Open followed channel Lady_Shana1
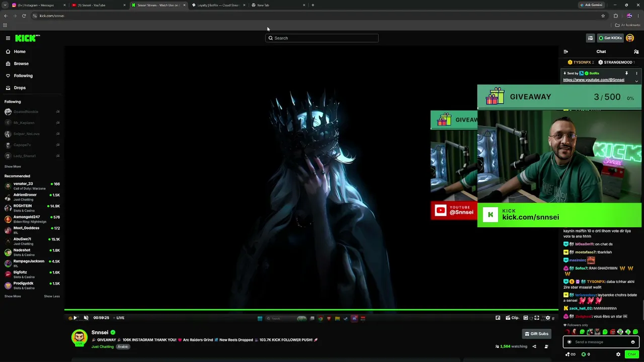 coord(32,156)
